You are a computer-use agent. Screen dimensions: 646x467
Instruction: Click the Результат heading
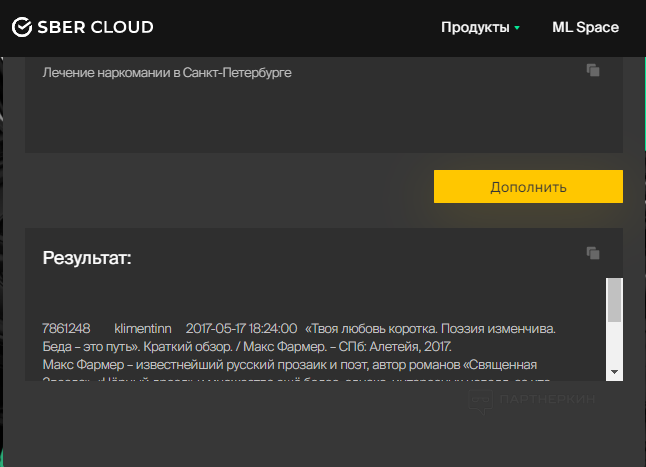[x=87, y=259]
